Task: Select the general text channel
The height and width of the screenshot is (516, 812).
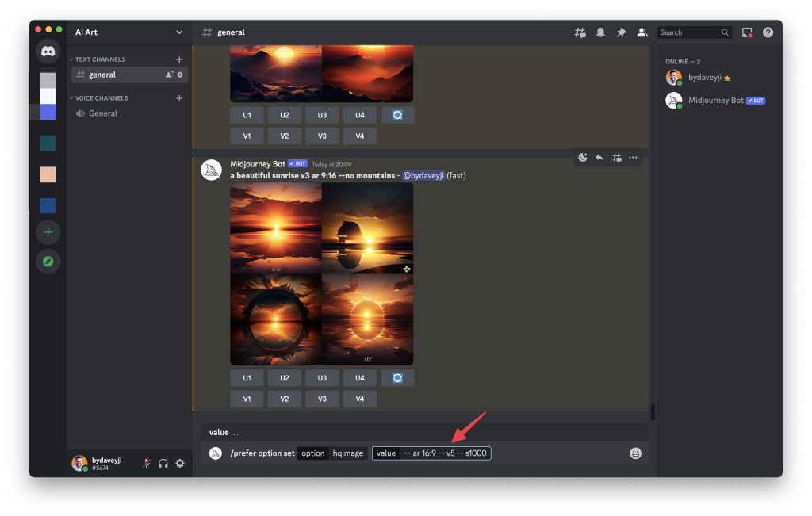Action: coord(129,75)
